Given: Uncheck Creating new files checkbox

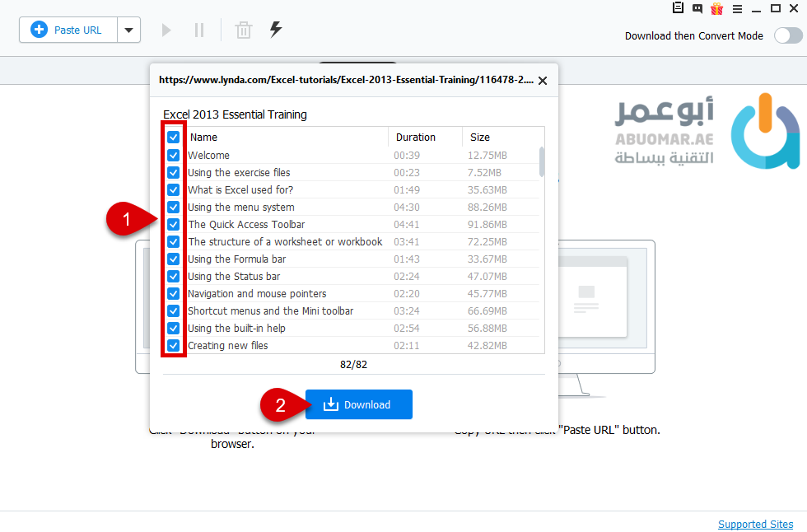Looking at the screenshot, I should pos(174,345).
